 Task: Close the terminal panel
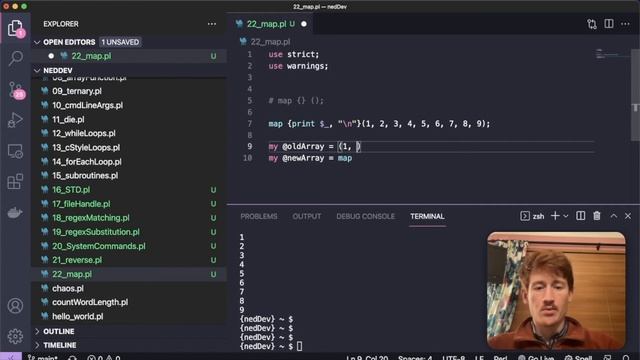(628, 216)
